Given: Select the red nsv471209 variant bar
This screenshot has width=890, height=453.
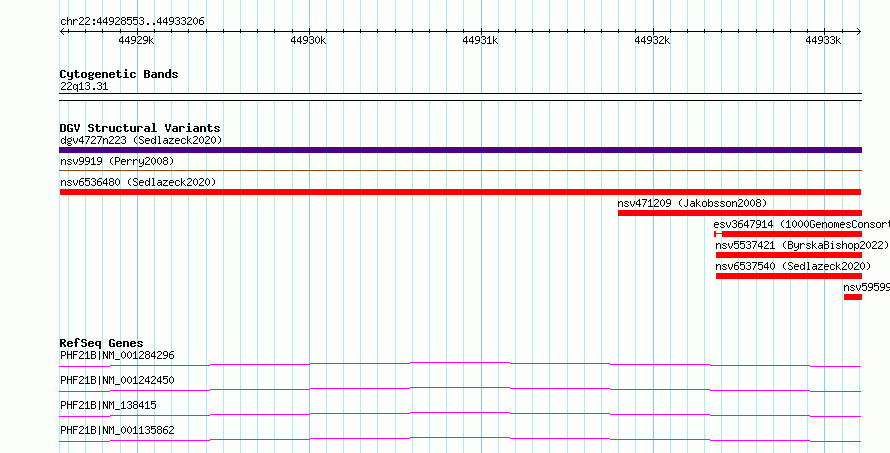Looking at the screenshot, I should 740,213.
